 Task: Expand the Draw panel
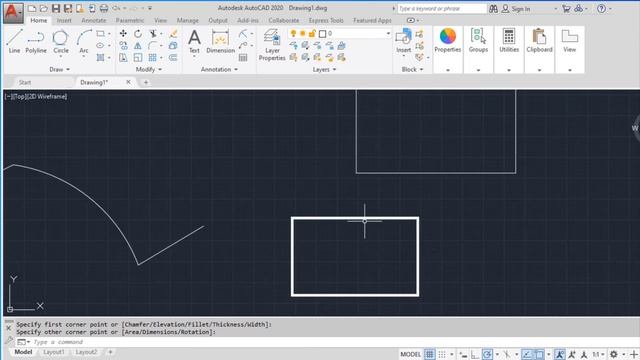pyautogui.click(x=60, y=69)
